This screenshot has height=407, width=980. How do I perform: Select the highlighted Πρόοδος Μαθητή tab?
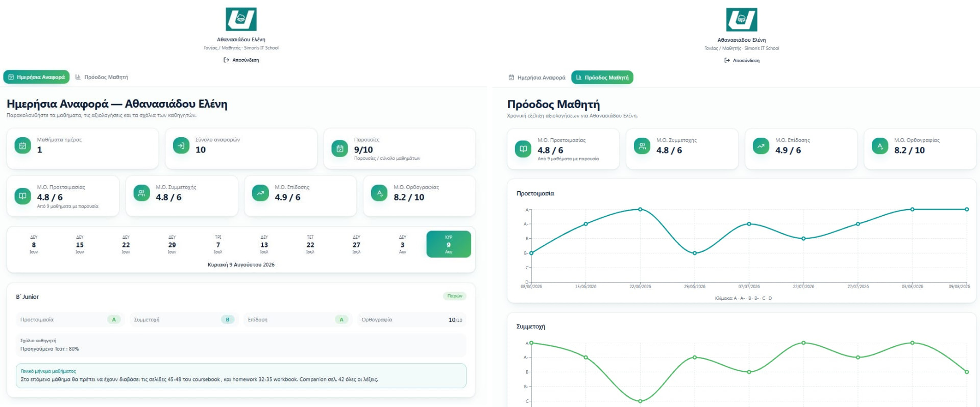click(x=602, y=78)
